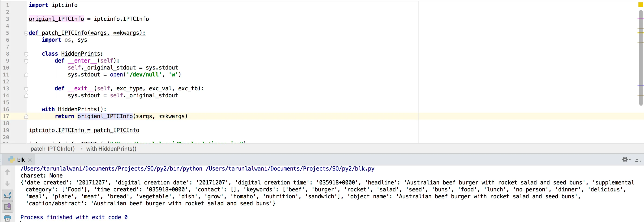
Task: Click the 'import iptcinfo' statement on line 1
Action: pyautogui.click(x=53, y=5)
